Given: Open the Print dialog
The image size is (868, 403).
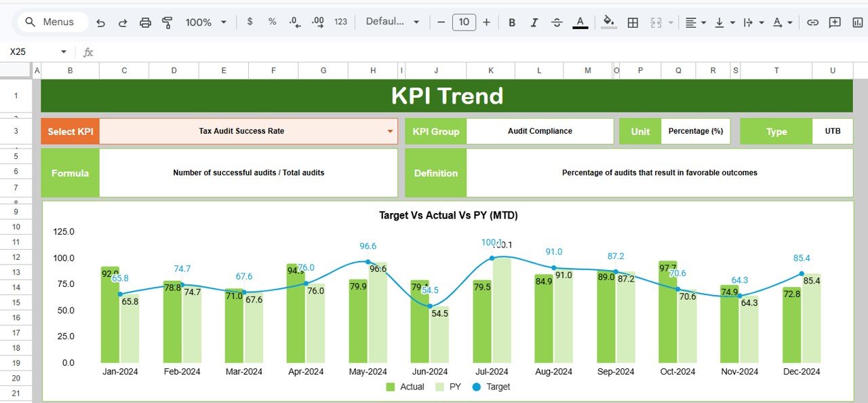Looking at the screenshot, I should [x=145, y=22].
